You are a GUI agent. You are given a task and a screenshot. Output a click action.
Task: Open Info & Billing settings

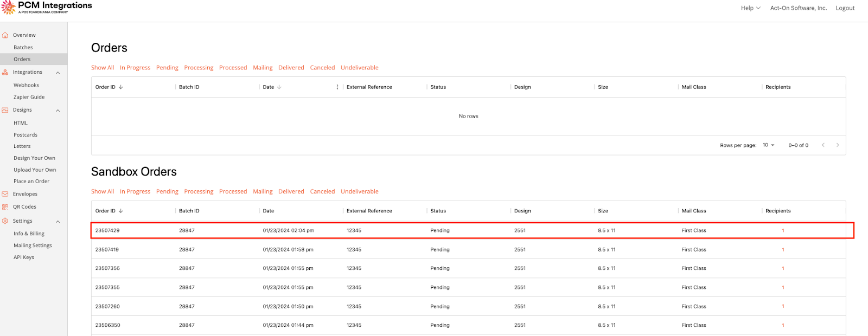(x=29, y=234)
